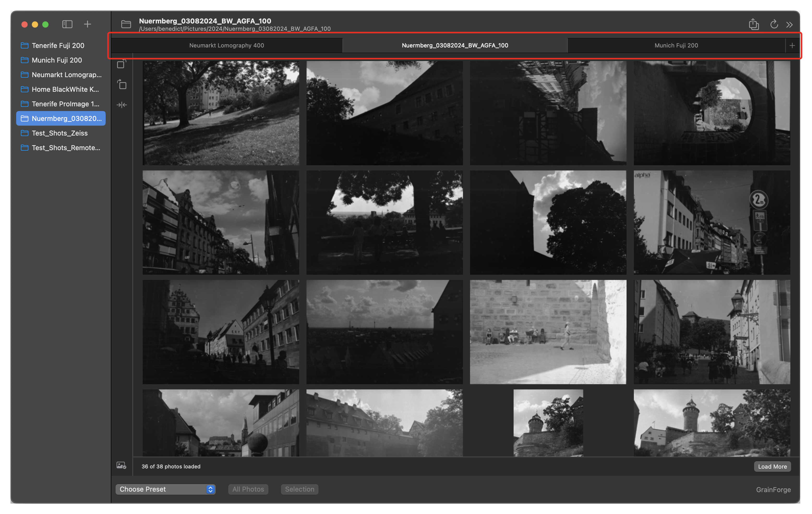The image size is (812, 514).
Task: Select Tenerife Fuji 200 folder in sidebar
Action: pos(58,46)
